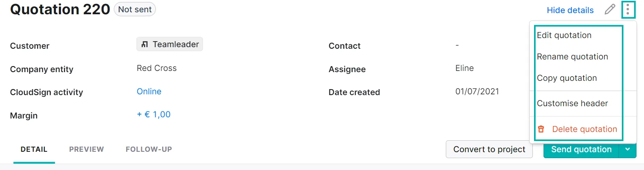This screenshot has height=170, width=644.
Task: Open the three-dot more options menu
Action: pyautogui.click(x=628, y=10)
